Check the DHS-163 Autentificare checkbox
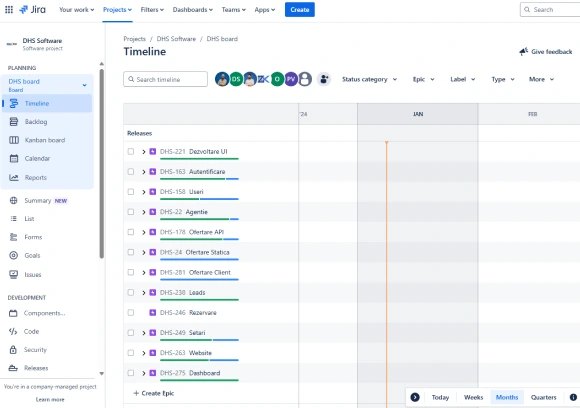 (131, 172)
